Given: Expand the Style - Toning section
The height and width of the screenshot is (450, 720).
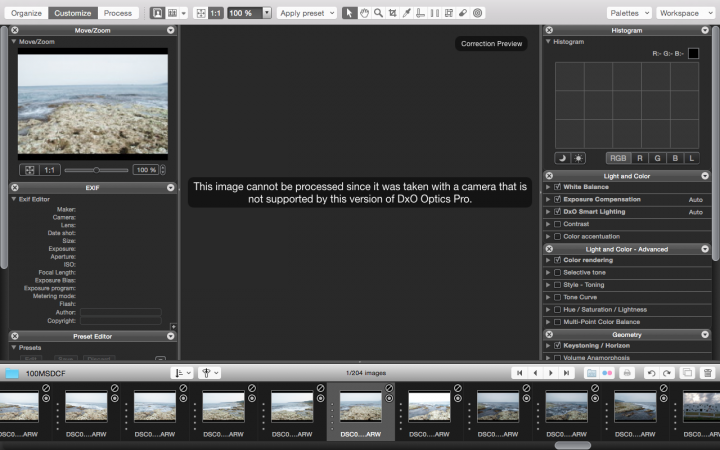Looking at the screenshot, I should tap(548, 285).
